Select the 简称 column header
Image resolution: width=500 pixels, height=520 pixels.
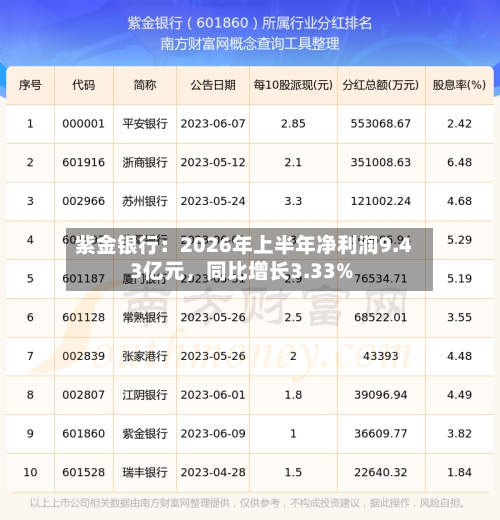[145, 85]
